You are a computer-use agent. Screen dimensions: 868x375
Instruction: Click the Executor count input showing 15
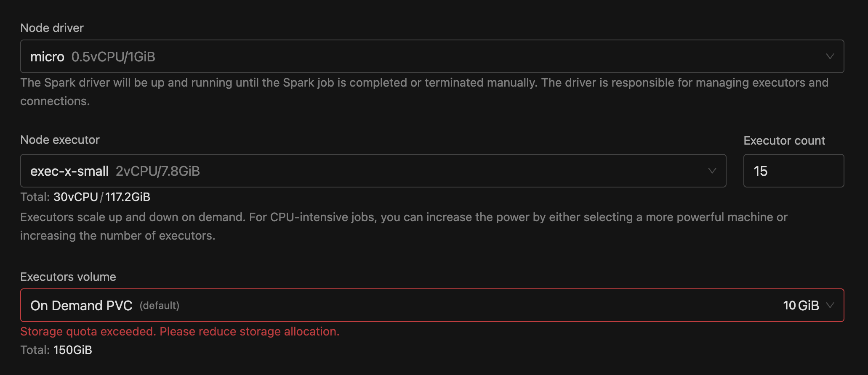coord(793,170)
